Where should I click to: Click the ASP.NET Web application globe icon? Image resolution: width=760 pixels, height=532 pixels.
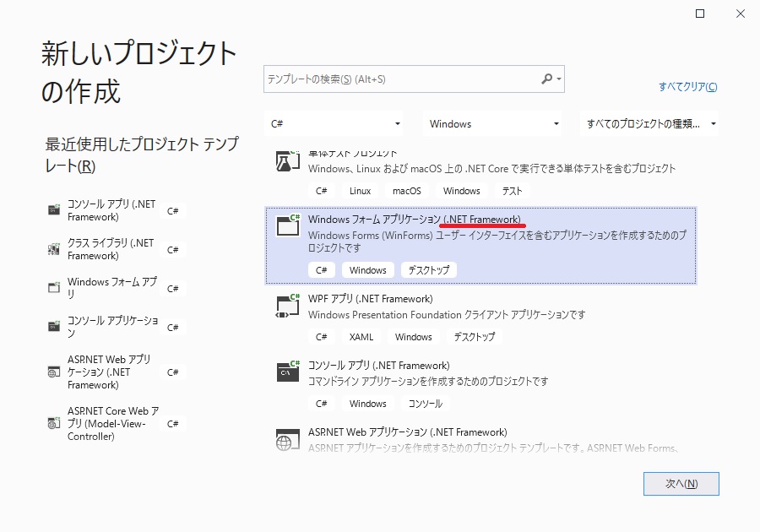pos(288,439)
